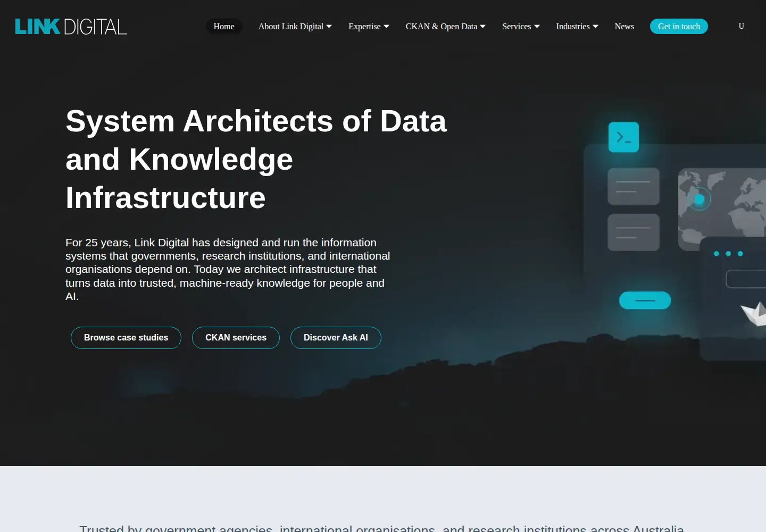Expand the Services dropdown menu
Image resolution: width=766 pixels, height=532 pixels.
pyautogui.click(x=521, y=27)
